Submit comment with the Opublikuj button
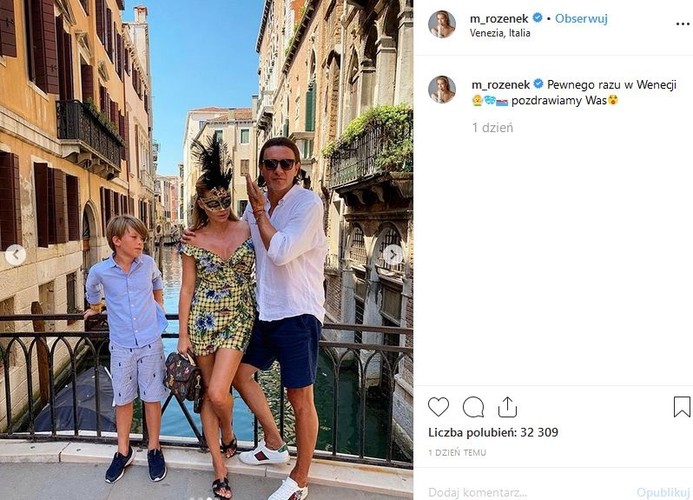The image size is (693, 500). click(663, 492)
